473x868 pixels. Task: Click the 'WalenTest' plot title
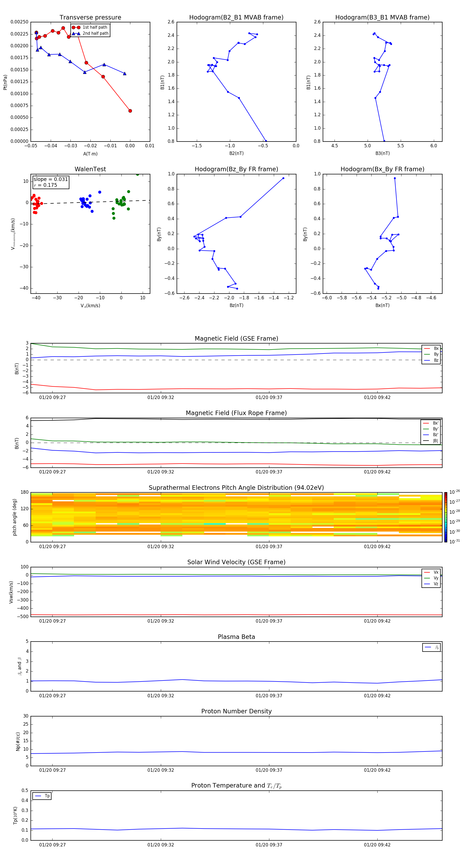click(90, 169)
